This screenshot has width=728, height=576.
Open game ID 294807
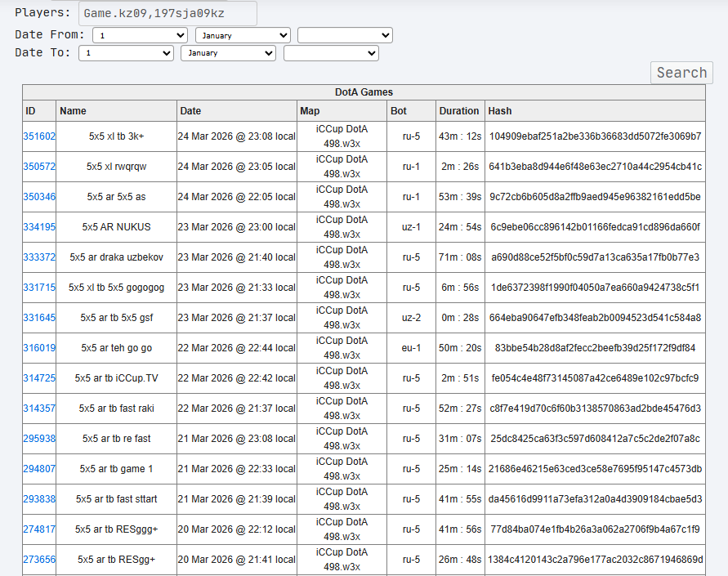pyautogui.click(x=39, y=469)
